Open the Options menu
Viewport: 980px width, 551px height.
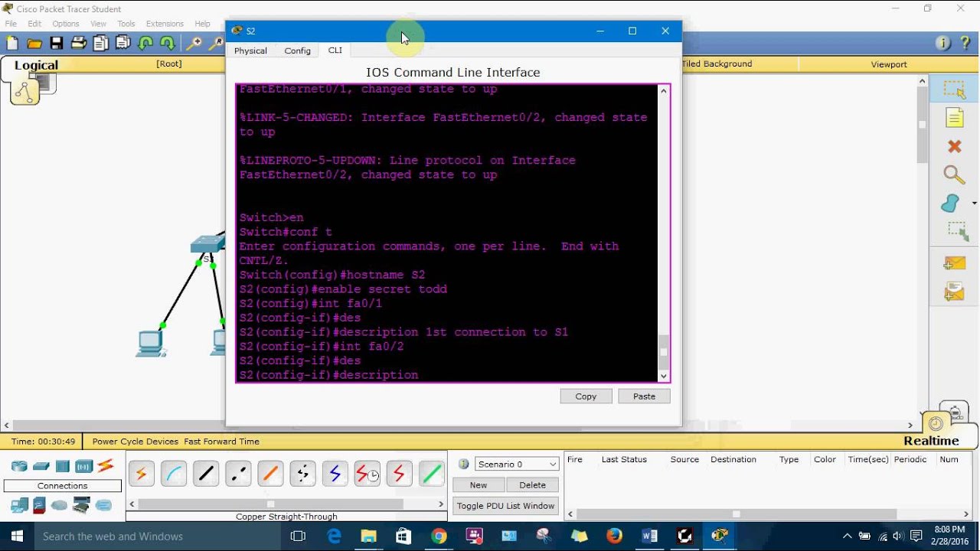[x=66, y=24]
